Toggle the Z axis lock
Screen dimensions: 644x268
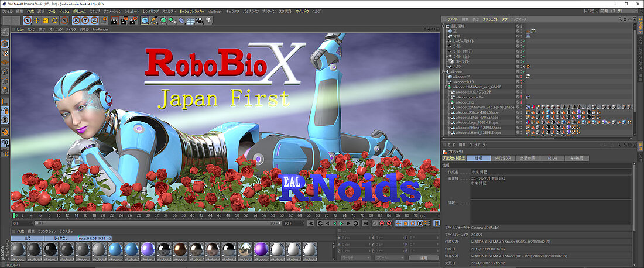93,20
